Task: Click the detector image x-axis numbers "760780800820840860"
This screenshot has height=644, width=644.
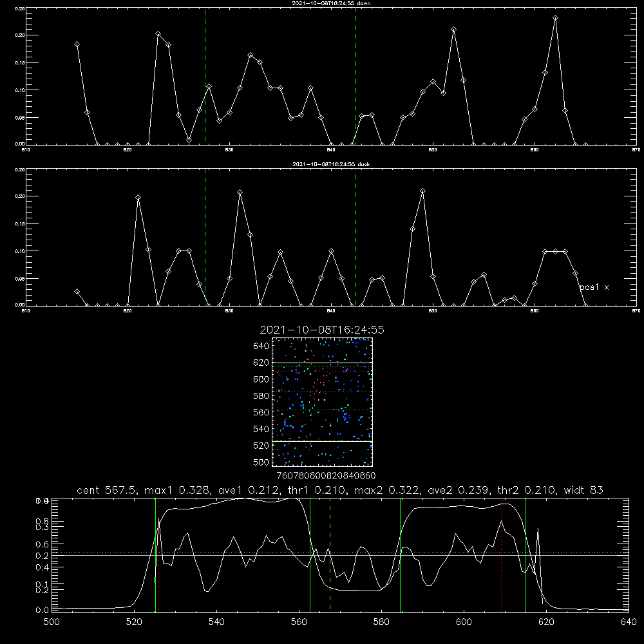Action: [326, 476]
